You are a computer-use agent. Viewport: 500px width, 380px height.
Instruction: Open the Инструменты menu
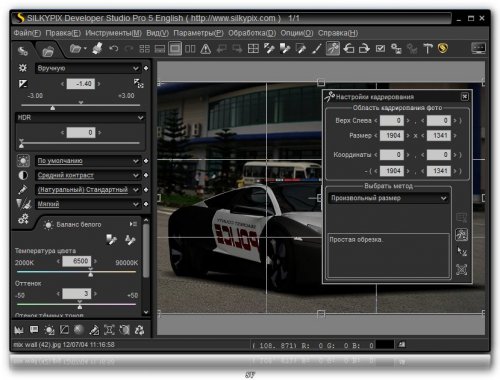pos(113,33)
